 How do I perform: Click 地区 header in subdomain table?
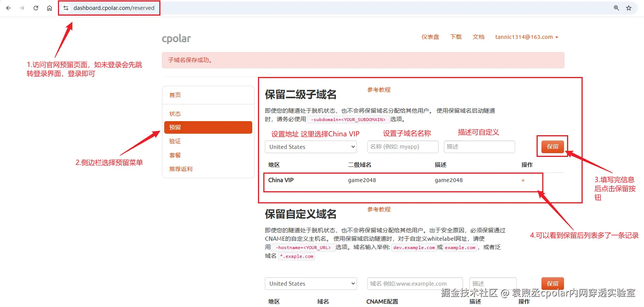point(274,165)
